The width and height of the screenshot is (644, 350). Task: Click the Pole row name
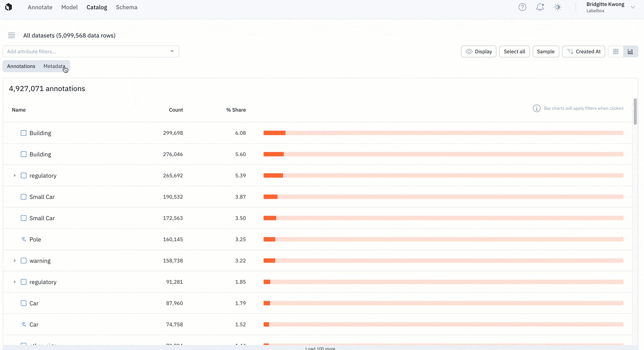coord(35,239)
